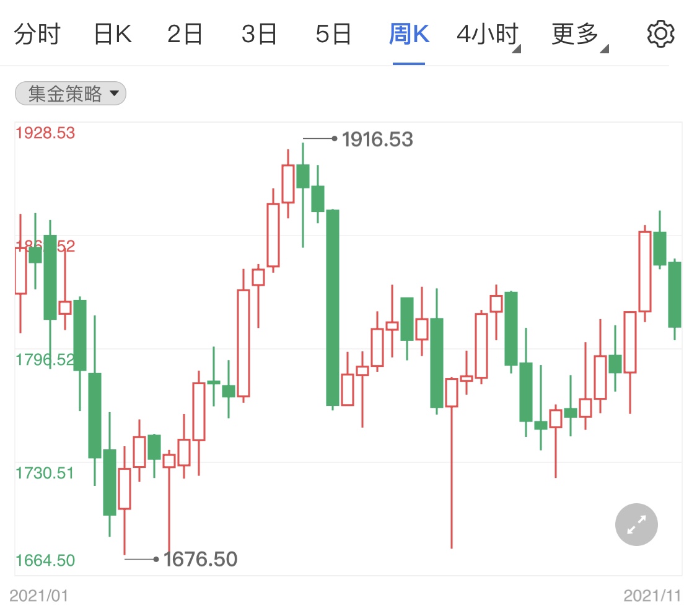The height and width of the screenshot is (616, 697).
Task: Open the 4小时 timeframe dropdown
Action: (x=487, y=34)
